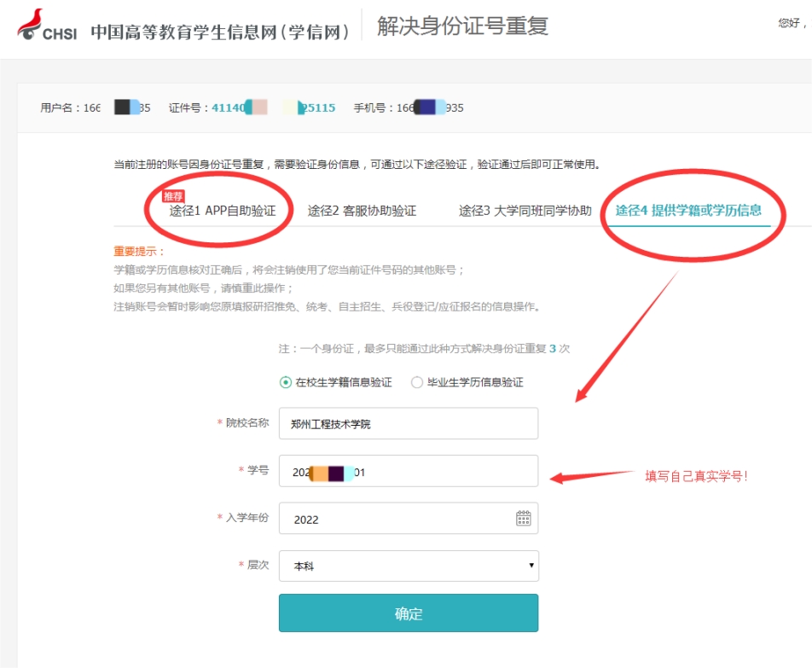Expand the 层次 dropdown showing 本科
812x668 pixels.
pyautogui.click(x=409, y=566)
